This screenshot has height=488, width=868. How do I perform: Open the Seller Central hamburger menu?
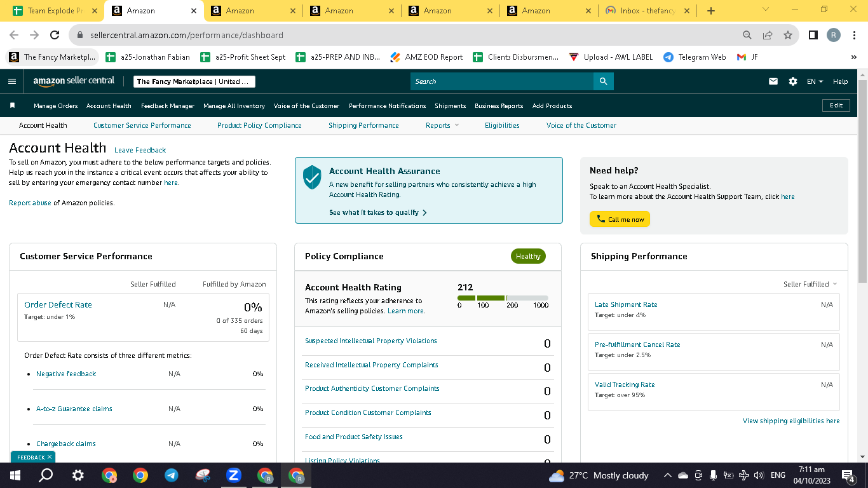(12, 81)
